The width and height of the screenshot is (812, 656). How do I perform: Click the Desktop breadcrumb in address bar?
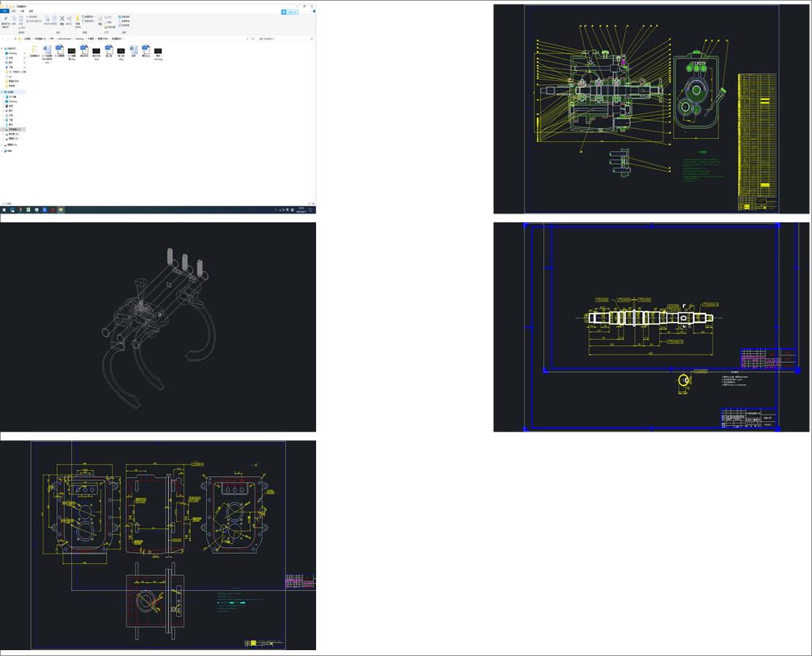tap(79, 39)
